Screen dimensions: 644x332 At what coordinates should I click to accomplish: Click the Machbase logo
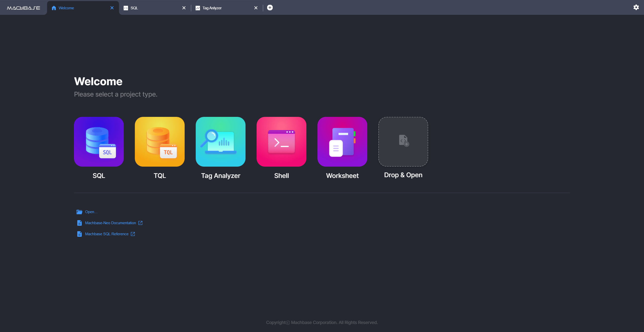pos(23,8)
